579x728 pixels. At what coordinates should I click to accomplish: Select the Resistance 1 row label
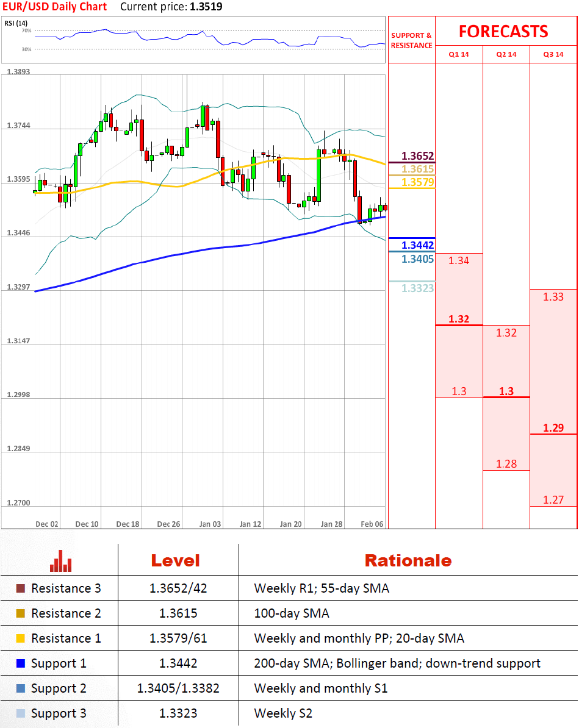coord(66,638)
